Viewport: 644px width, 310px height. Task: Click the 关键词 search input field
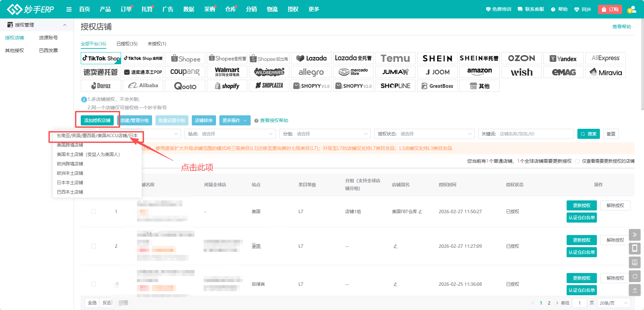point(535,134)
